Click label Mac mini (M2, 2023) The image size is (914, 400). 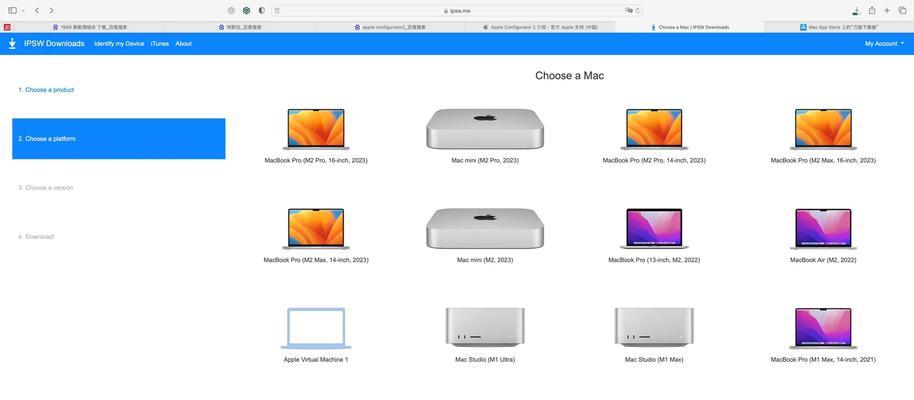485,260
